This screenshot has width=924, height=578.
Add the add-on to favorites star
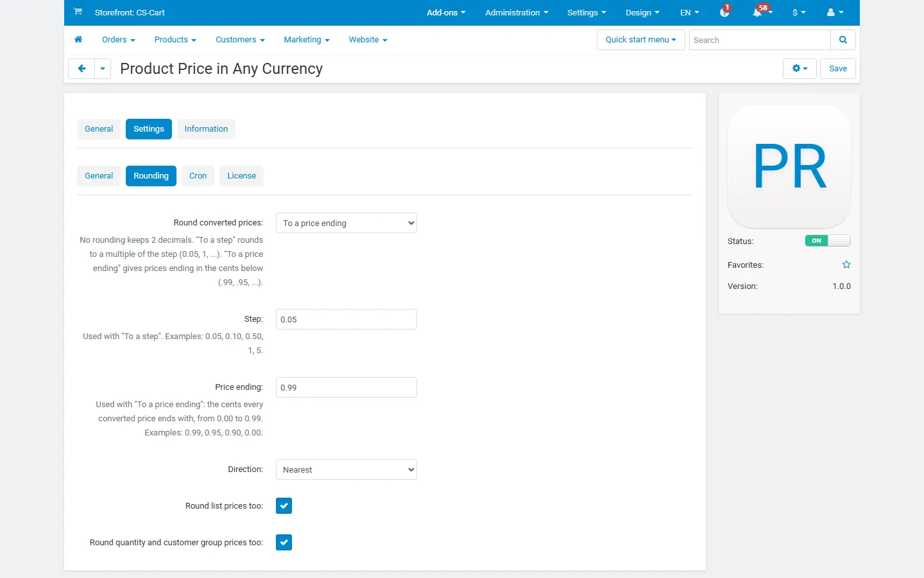[846, 265]
